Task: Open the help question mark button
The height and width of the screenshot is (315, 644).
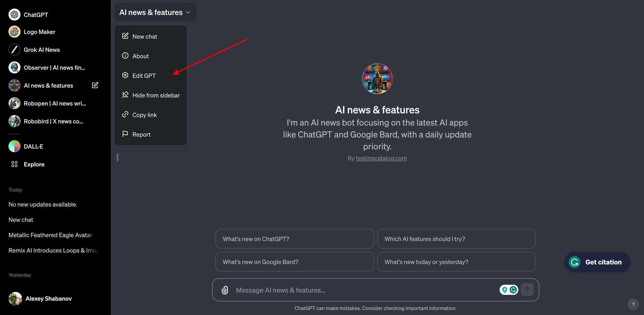Action: tap(633, 304)
